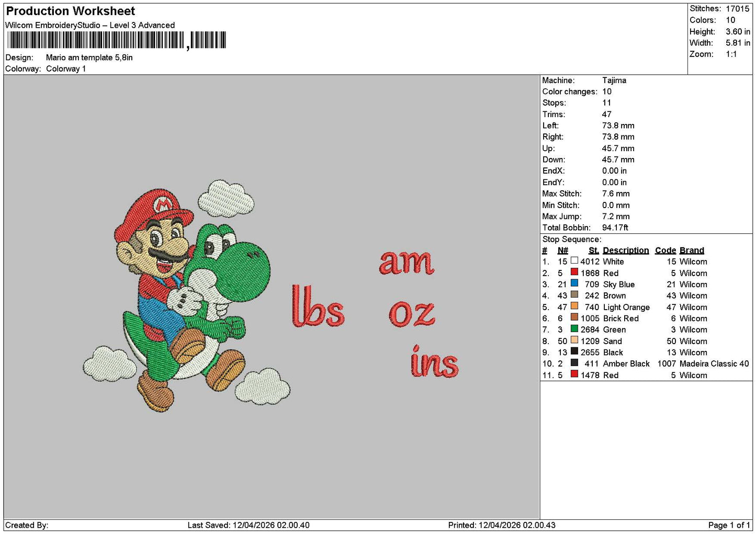Click the barcode under the worksheet title
The image size is (756, 534).
[117, 40]
